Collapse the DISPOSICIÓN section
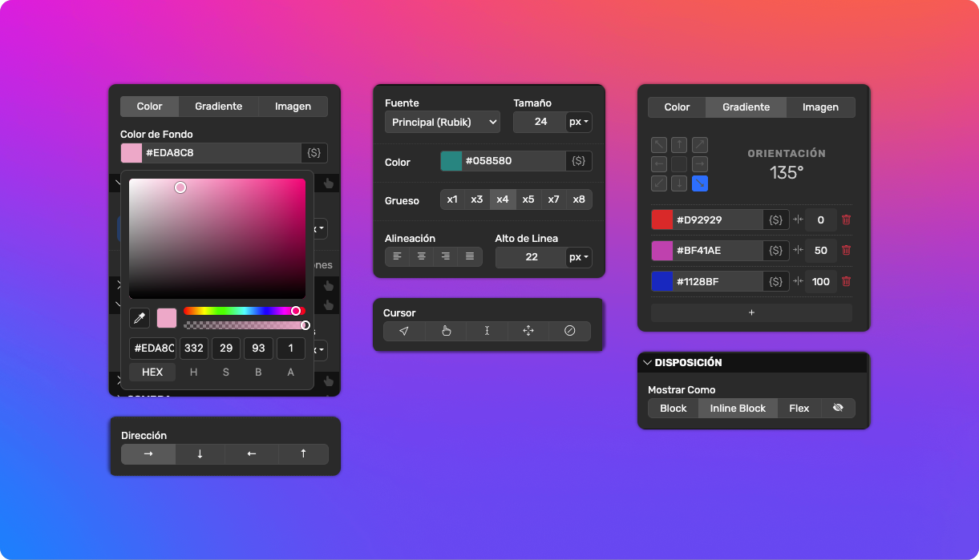This screenshot has width=979, height=560. [x=647, y=362]
